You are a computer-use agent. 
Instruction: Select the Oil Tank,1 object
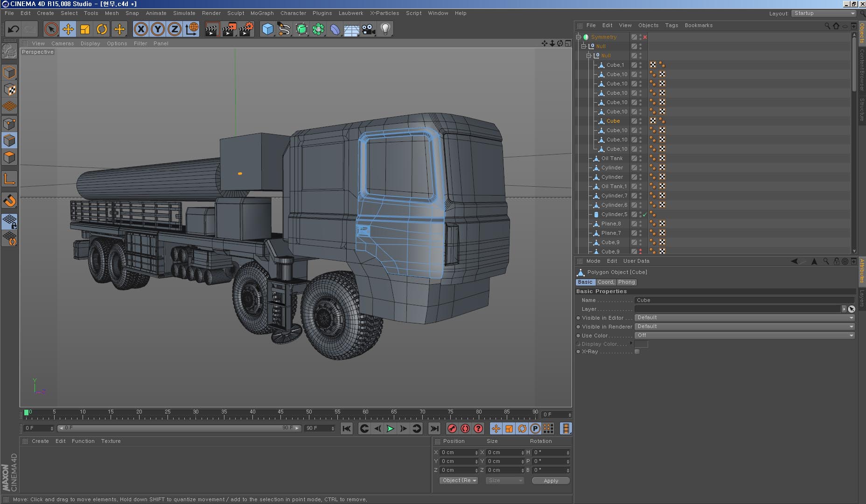click(x=614, y=186)
